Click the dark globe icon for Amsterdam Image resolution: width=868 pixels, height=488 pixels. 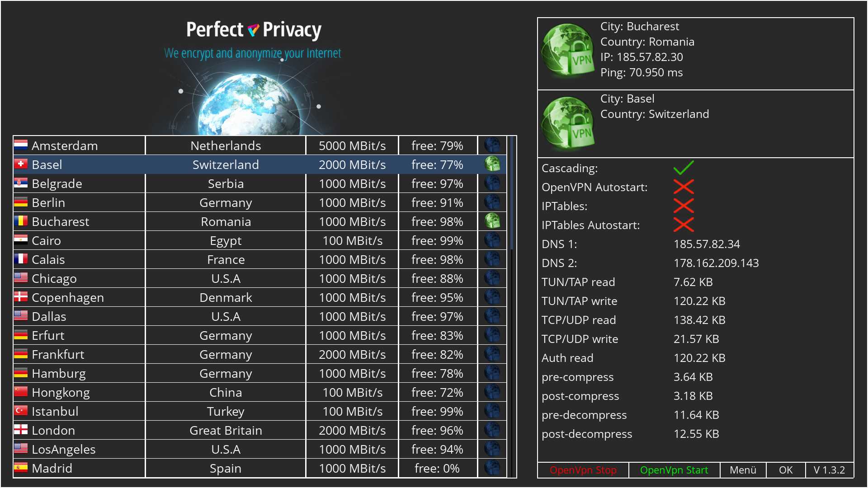click(492, 145)
